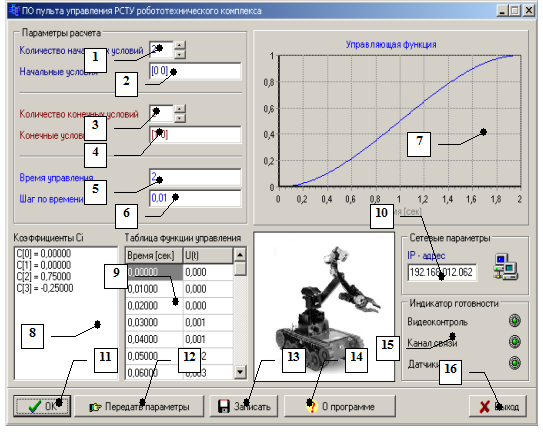Click the table scrollbar up arrow
This screenshot has width=543, height=434.
click(x=240, y=255)
